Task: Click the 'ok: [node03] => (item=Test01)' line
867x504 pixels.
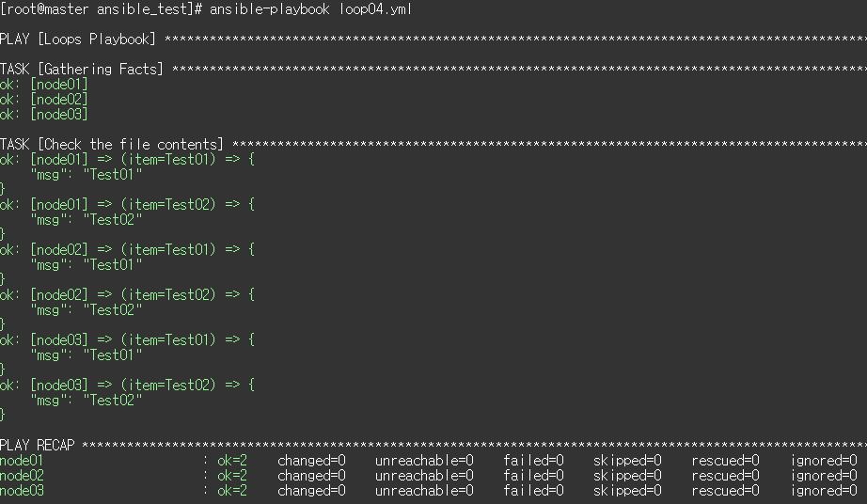Action: click(x=127, y=339)
